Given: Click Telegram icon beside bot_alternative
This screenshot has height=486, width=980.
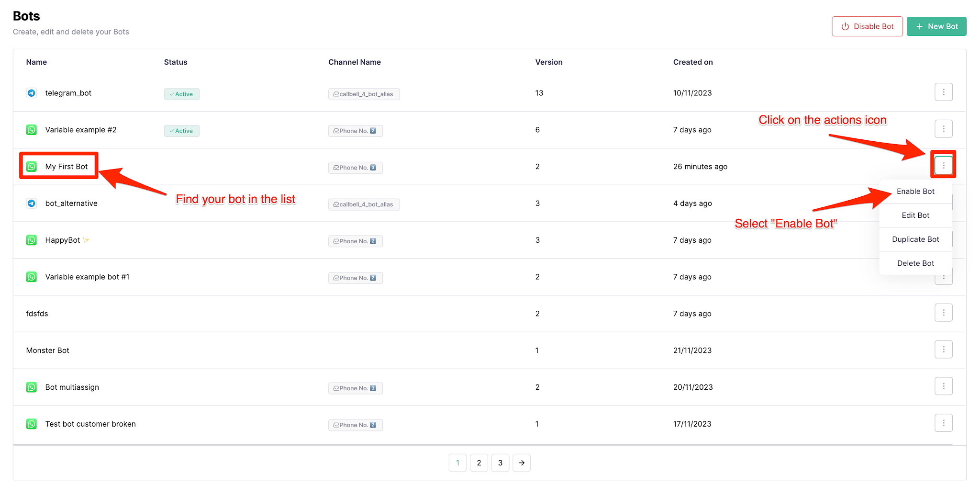Looking at the screenshot, I should click(x=32, y=203).
